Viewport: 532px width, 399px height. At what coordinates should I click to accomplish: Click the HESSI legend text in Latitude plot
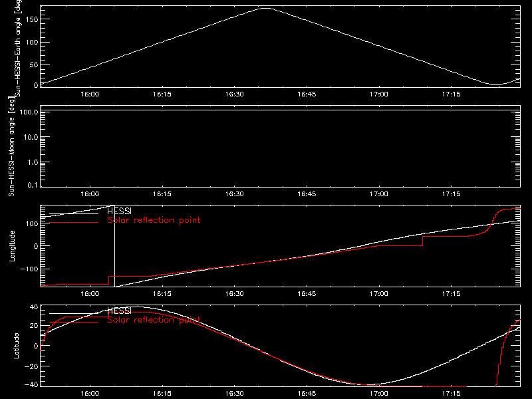point(120,311)
